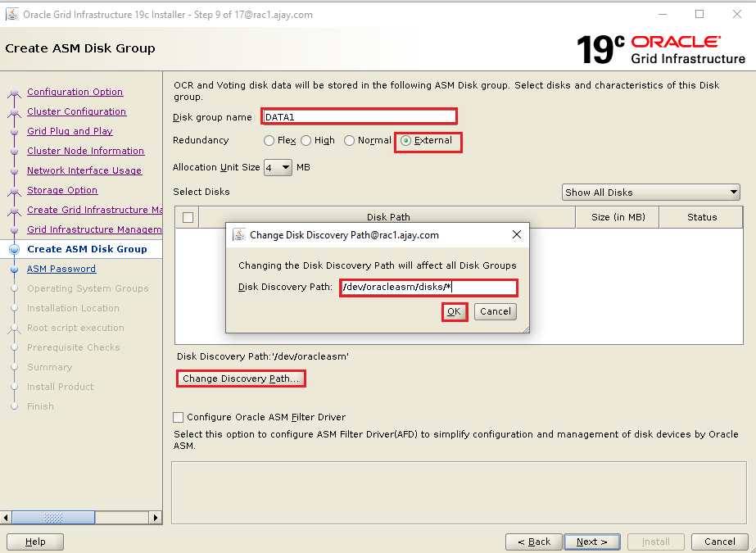This screenshot has height=553, width=756.
Task: Click the Create ASM Disk Group step bullet
Action: pos(15,249)
